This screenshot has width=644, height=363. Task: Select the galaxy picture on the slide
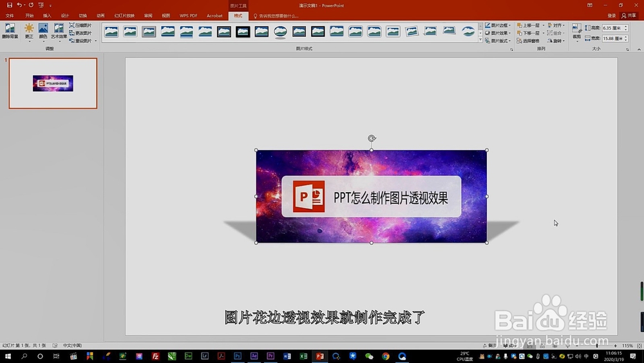(372, 197)
